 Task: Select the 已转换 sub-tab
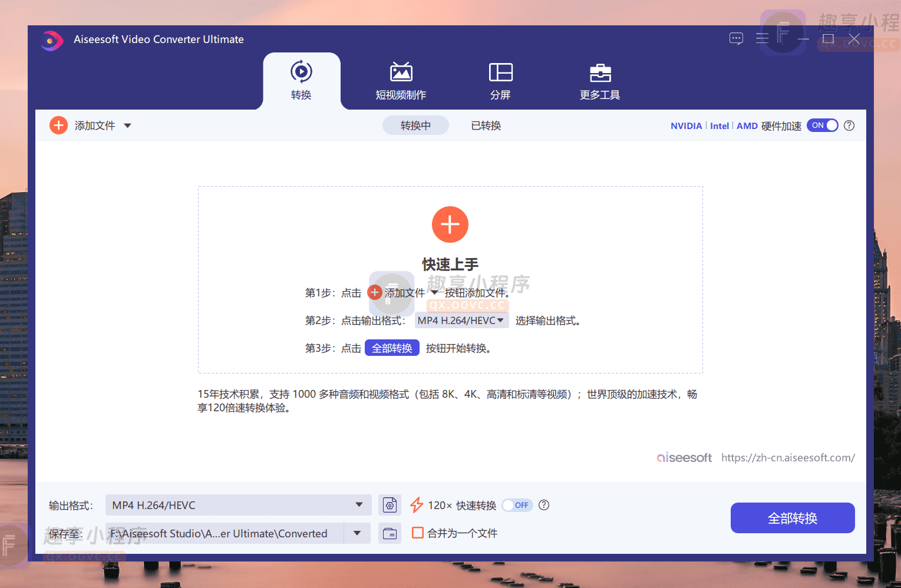pyautogui.click(x=486, y=125)
